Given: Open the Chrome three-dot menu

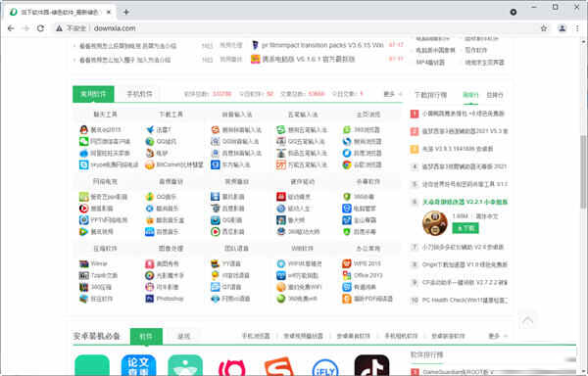Looking at the screenshot, I should point(577,28).
